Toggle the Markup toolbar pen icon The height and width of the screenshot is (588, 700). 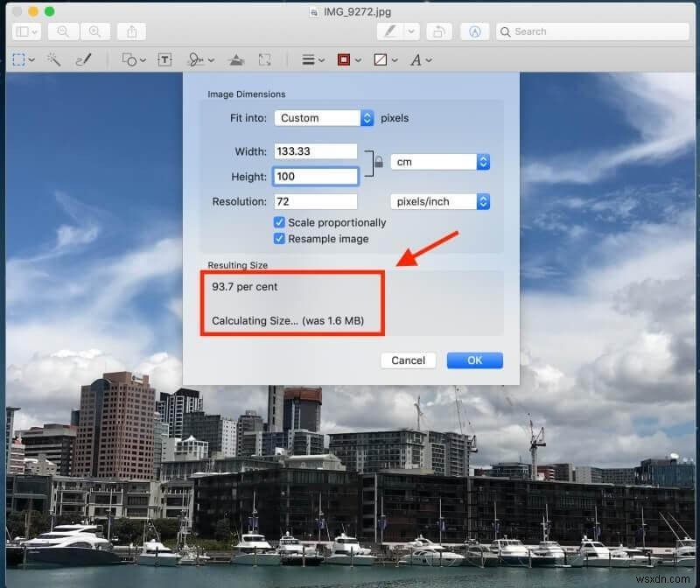pos(391,31)
